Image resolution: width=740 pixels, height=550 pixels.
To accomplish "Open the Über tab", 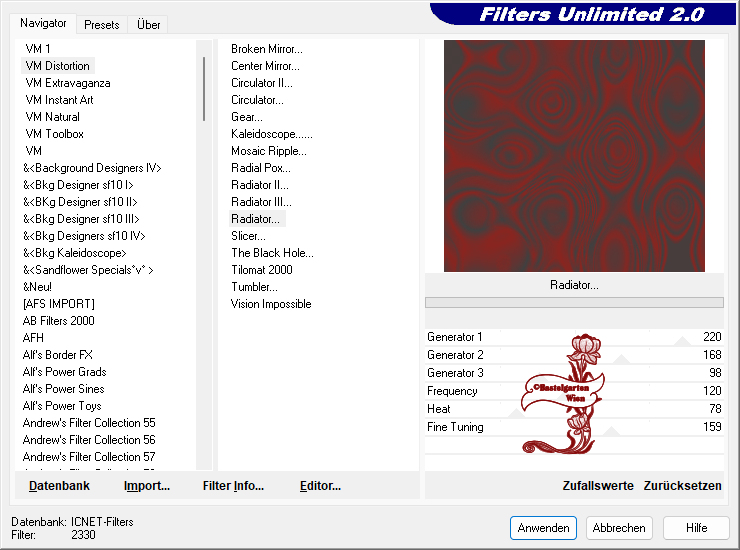I will point(148,24).
